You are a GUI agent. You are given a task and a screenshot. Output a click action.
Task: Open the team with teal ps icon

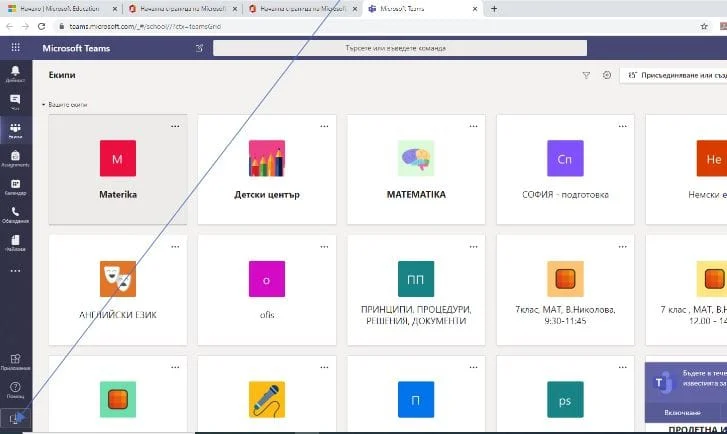point(565,395)
